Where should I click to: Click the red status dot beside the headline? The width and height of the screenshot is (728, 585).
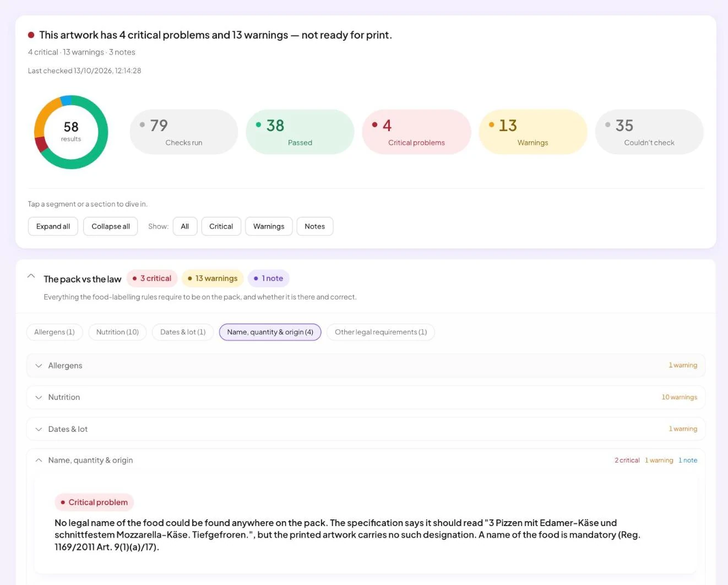(31, 35)
